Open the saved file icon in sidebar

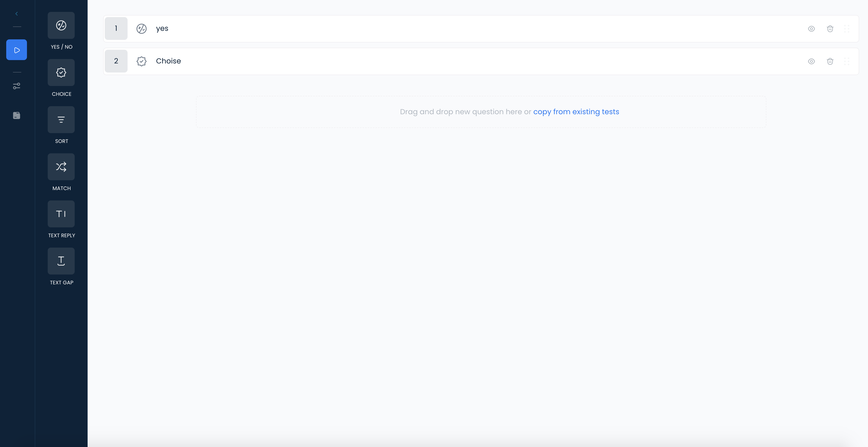pyautogui.click(x=17, y=116)
